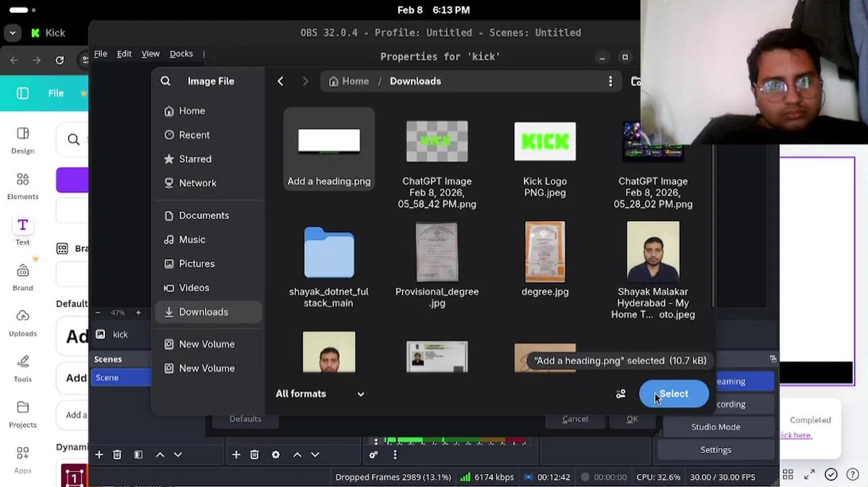The height and width of the screenshot is (487, 868).
Task: Select Kick Logo PNG.jpeg thumbnail
Action: (x=545, y=141)
